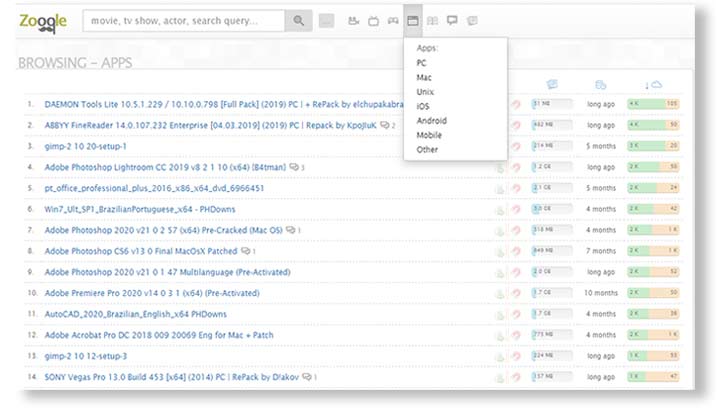Image resolution: width=720 pixels, height=410 pixels.
Task: Click magnet icon for Adobe Premiere Pro row
Action: click(516, 293)
